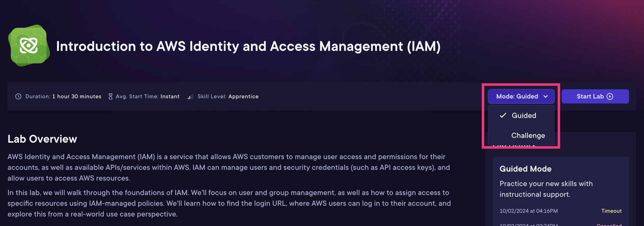Click the lab title Introduction to AWS IAM
This screenshot has width=644, height=226.
(248, 46)
